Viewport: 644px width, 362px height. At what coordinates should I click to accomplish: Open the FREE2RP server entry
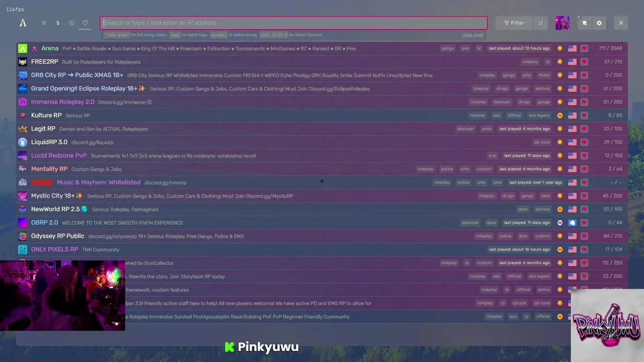[322, 62]
